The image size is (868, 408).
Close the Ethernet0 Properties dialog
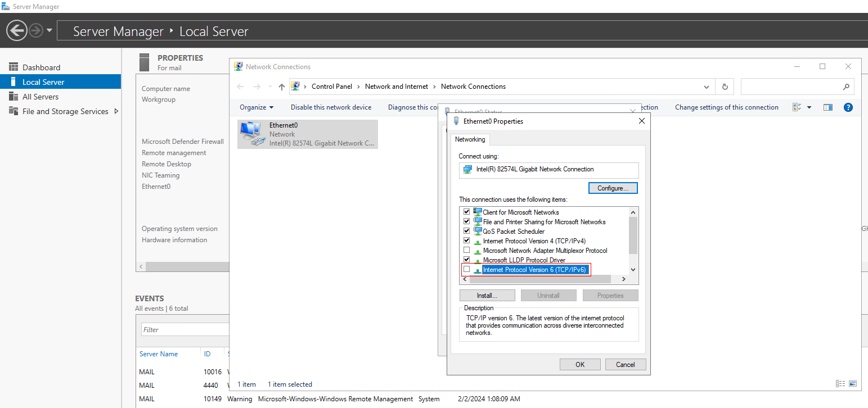(642, 121)
